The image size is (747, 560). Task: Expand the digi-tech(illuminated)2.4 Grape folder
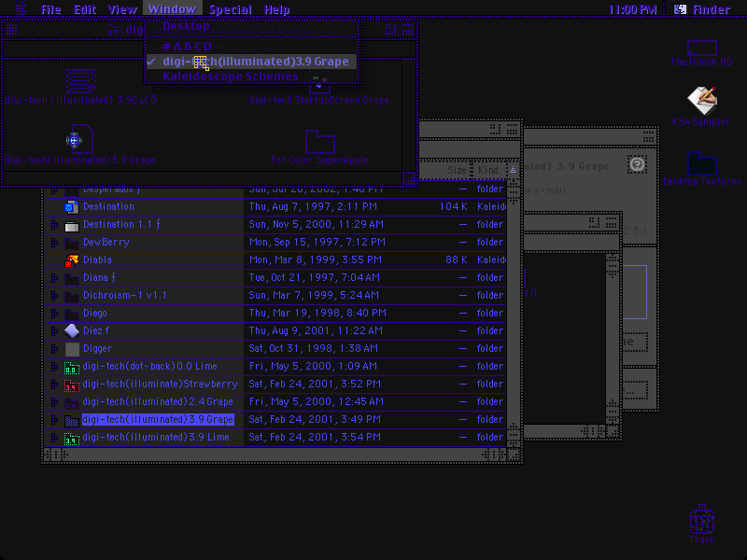(x=54, y=402)
